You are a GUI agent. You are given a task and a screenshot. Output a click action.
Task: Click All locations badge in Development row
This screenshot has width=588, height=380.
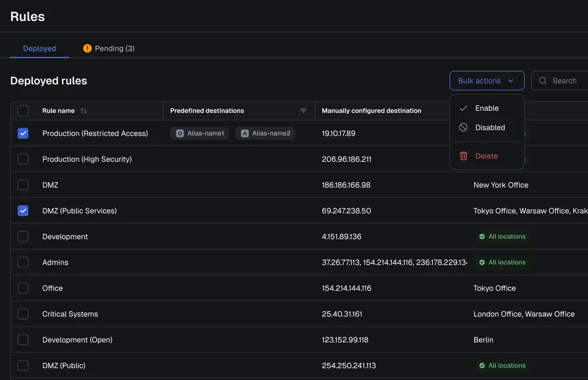tap(502, 237)
